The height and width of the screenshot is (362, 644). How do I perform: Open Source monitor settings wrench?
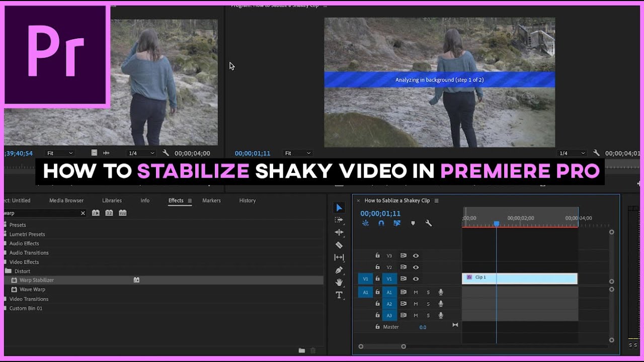tap(166, 153)
